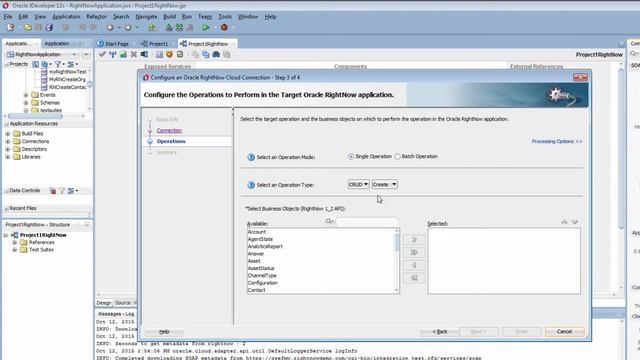Click the filter funnel icon in Projects panel

(x=58, y=64)
